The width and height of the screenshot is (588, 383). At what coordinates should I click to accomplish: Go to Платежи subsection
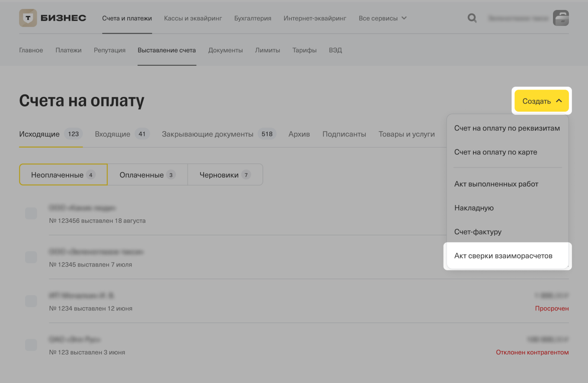[x=68, y=50]
